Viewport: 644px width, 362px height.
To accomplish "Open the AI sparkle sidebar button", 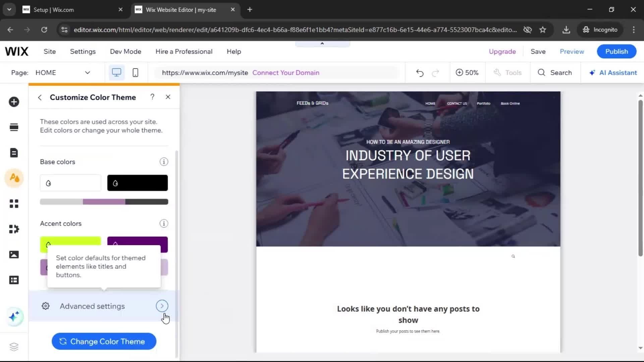I will [x=14, y=316].
